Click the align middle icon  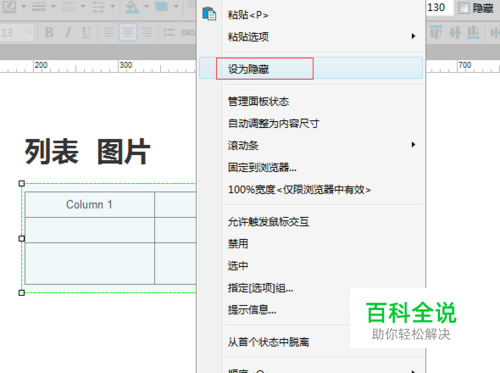click(455, 32)
